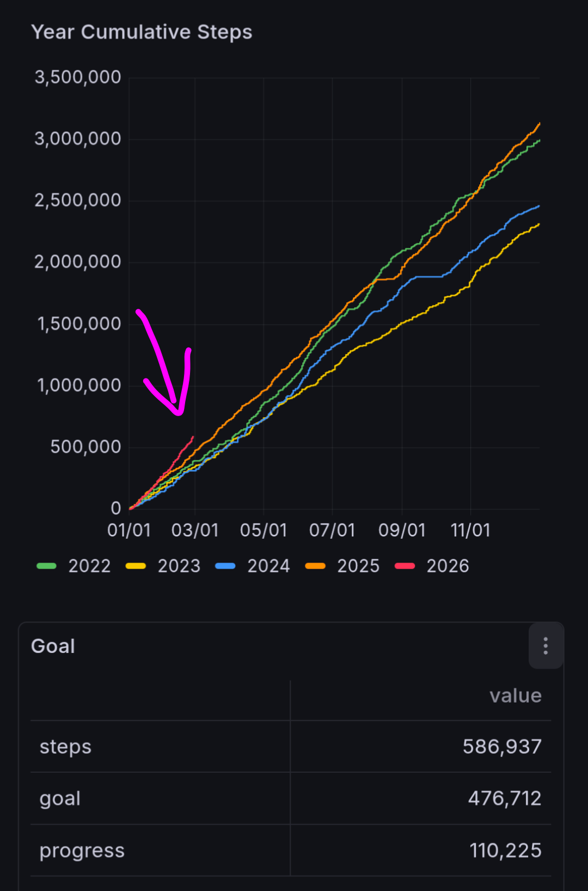Select the progress row label cell
588x891 pixels.
tap(82, 850)
